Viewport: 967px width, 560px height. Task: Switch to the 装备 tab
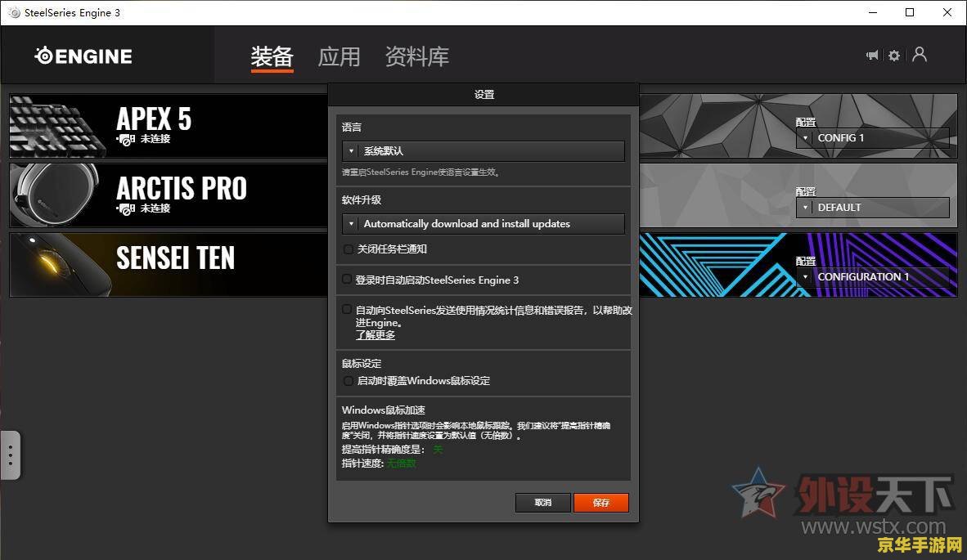(x=272, y=56)
